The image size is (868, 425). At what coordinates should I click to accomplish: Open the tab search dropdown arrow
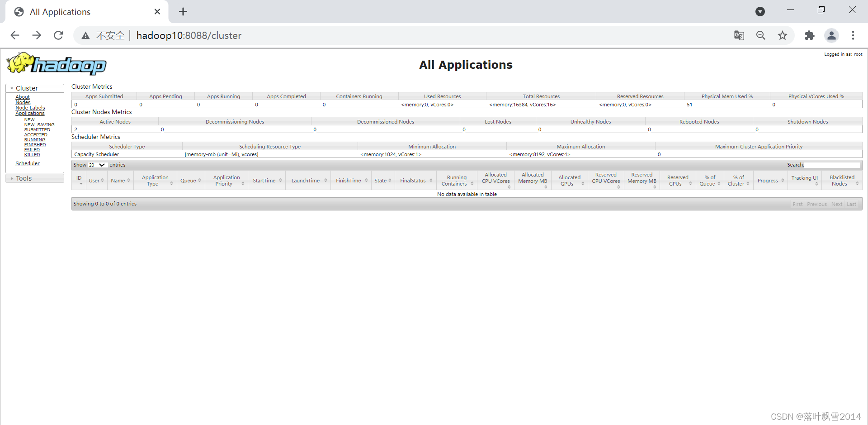pos(760,12)
